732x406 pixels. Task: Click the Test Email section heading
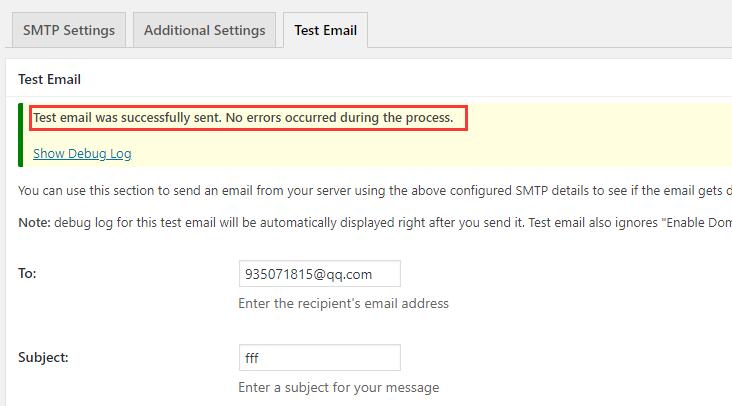tap(49, 79)
